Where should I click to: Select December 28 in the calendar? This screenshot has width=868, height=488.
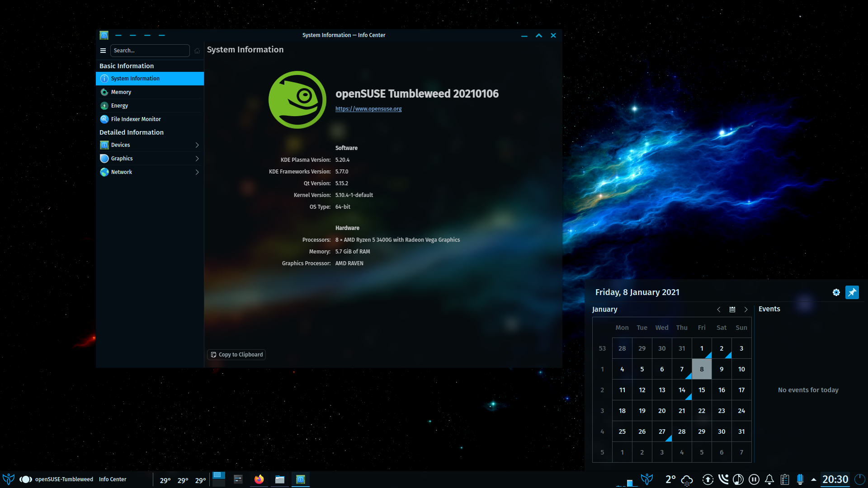click(622, 348)
